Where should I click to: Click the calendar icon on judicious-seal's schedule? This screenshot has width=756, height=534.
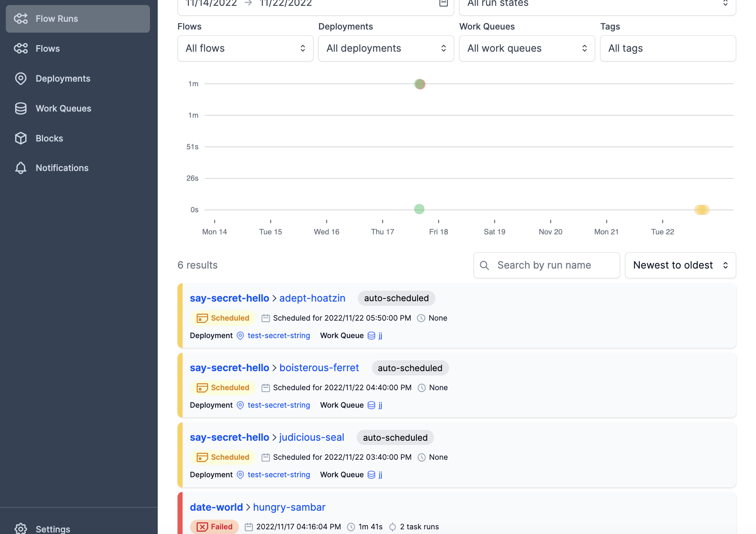pyautogui.click(x=266, y=457)
